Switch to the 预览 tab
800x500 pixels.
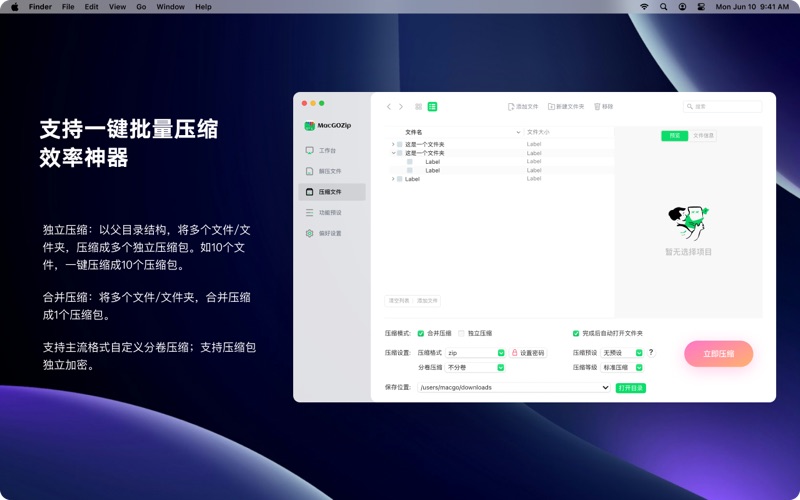[674, 136]
